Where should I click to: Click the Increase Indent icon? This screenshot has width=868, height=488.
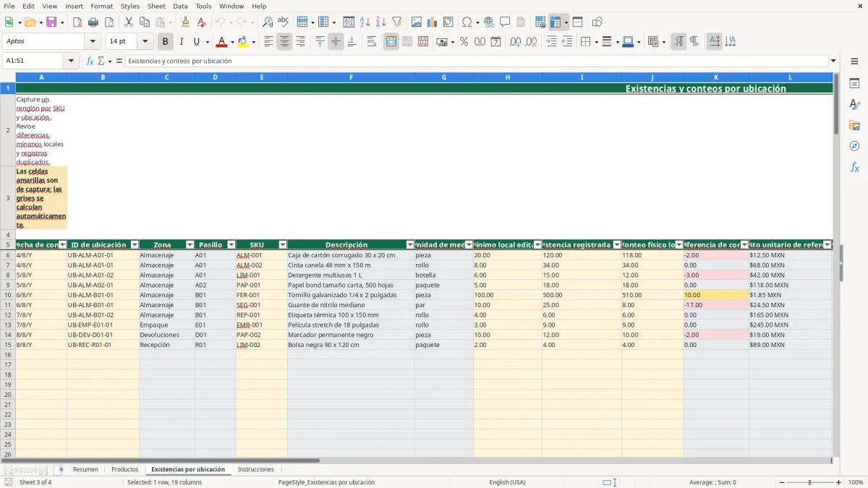tap(551, 42)
